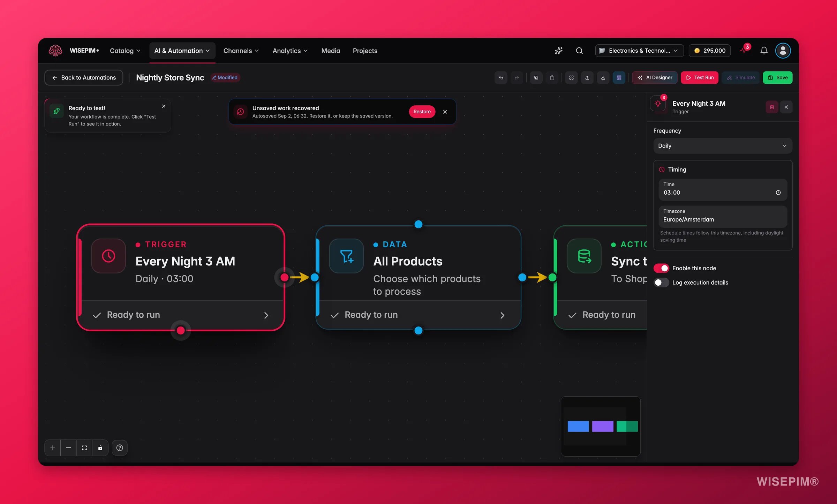
Task: Click the zoom out minus control
Action: click(68, 448)
